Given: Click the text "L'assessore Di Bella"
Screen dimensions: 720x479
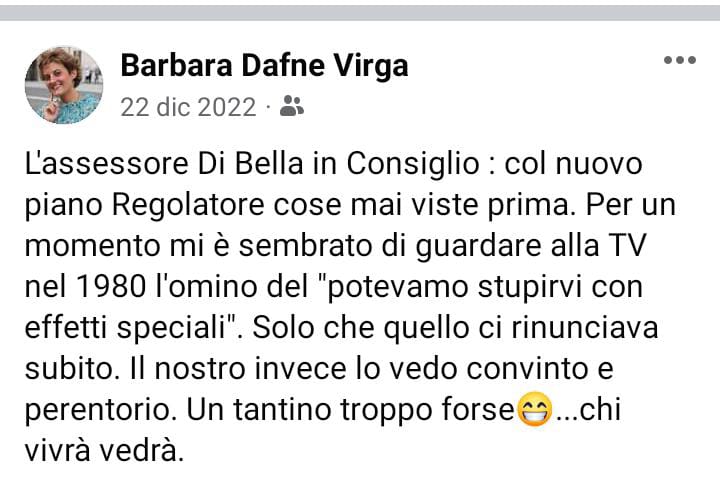Looking at the screenshot, I should pos(164,163).
